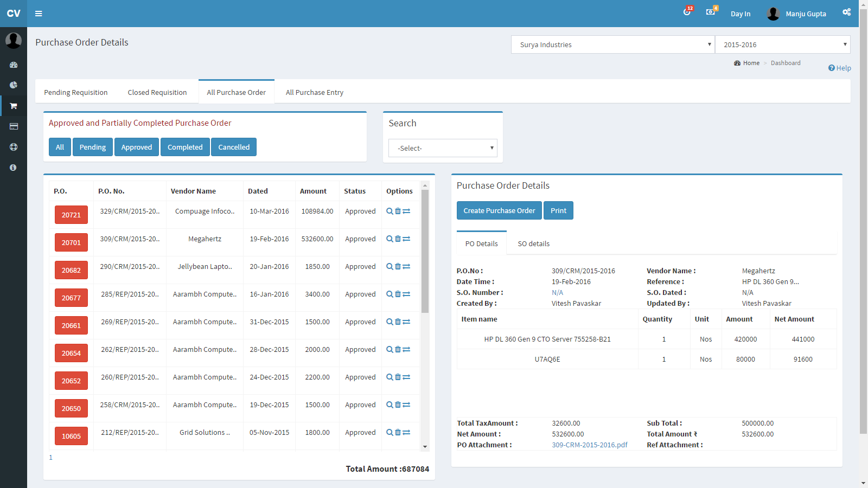Viewport: 868px width, 488px height.
Task: Sort by the Vendor Name column header
Action: pos(193,191)
